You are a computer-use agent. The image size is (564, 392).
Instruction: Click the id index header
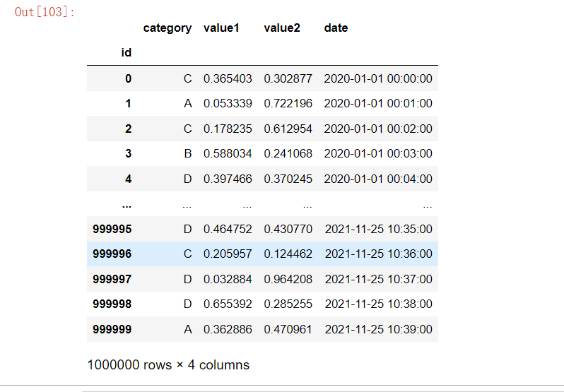pyautogui.click(x=127, y=53)
